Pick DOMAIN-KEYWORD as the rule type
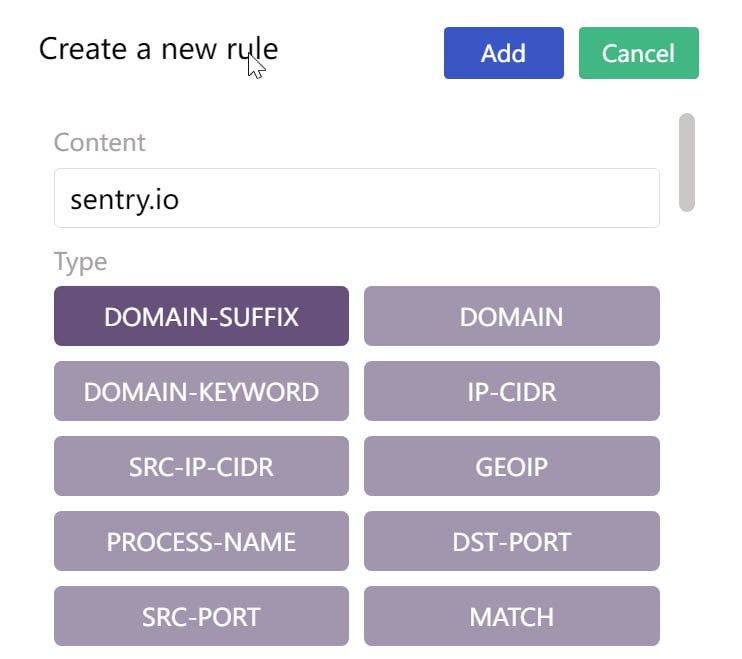Screen dimensions: 742x659 click(x=201, y=392)
